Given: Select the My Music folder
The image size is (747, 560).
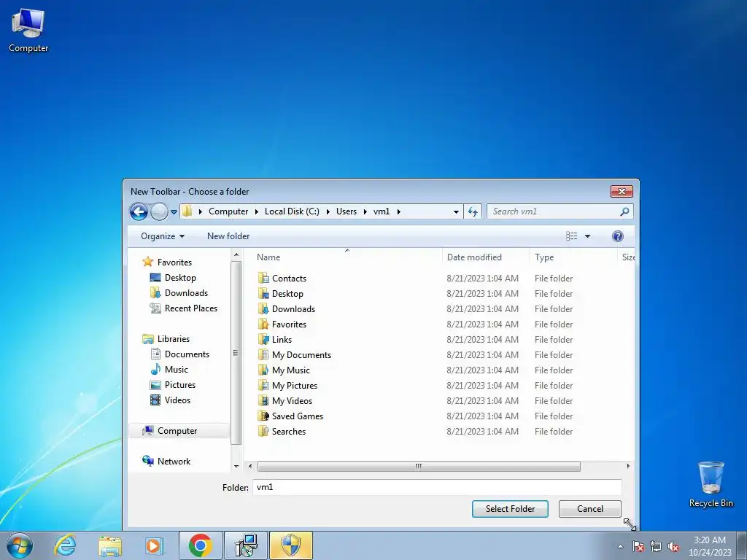Looking at the screenshot, I should (x=290, y=370).
